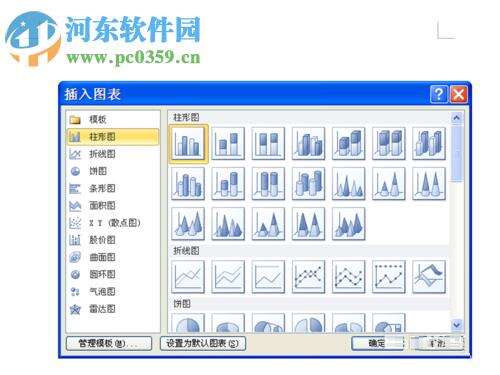Choose the clustered cylinder chart
The image size is (500, 375).
188,184
